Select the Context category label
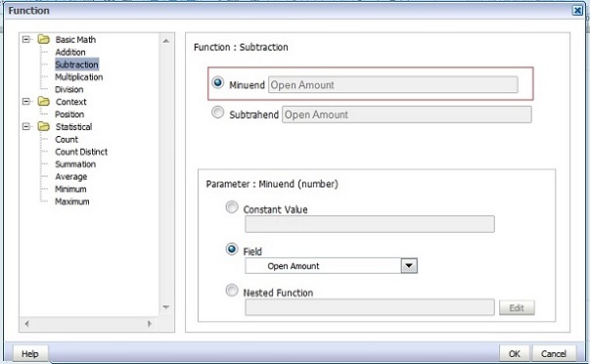The height and width of the screenshot is (364, 590). pos(71,102)
